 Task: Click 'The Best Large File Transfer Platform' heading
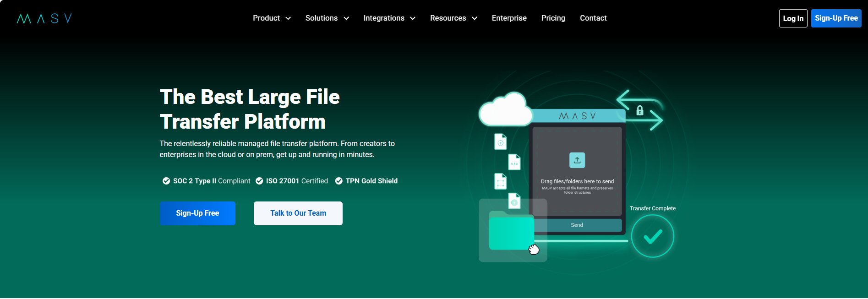(x=250, y=109)
